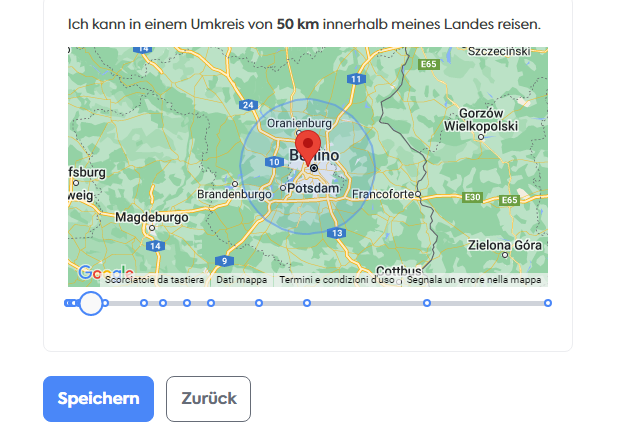
Task: Click the highway 24 shield on map
Action: coord(248,105)
